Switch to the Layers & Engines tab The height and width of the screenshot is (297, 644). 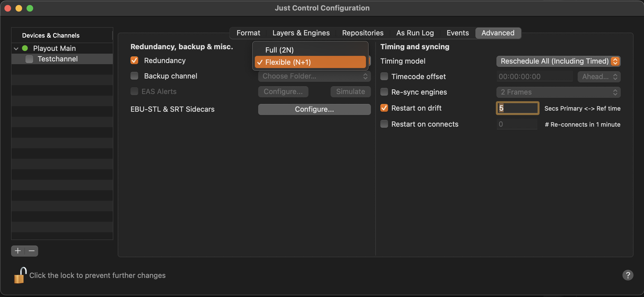coord(301,33)
